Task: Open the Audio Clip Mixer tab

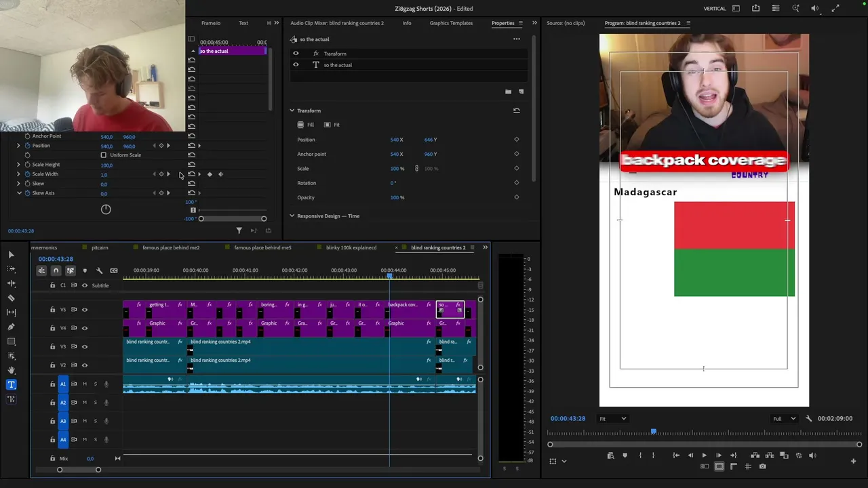Action: point(337,23)
